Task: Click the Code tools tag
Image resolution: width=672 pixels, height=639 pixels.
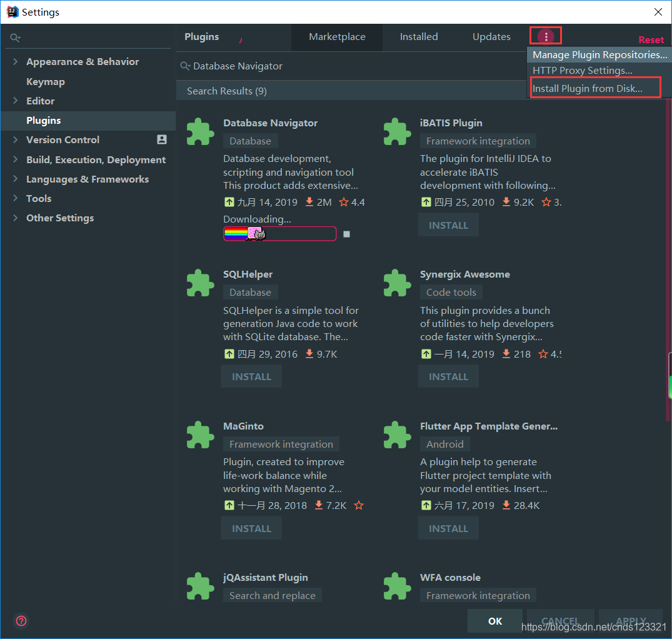Action: coord(451,292)
